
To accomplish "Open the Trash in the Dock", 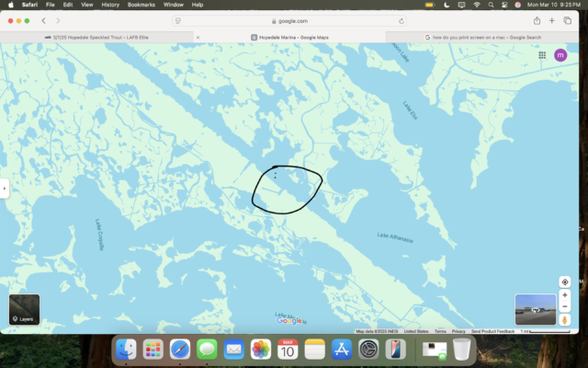I will coord(461,350).
